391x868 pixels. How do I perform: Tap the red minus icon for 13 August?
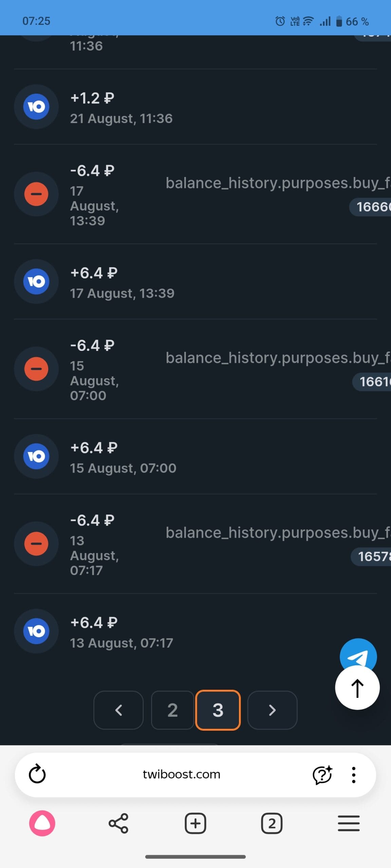[x=36, y=544]
